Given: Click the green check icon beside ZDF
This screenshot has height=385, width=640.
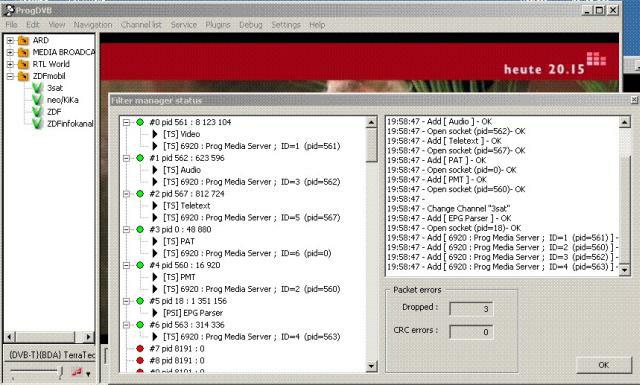Looking at the screenshot, I should [37, 111].
